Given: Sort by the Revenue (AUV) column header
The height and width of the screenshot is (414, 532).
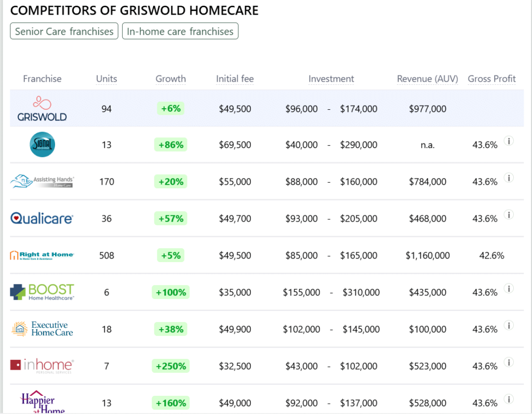Looking at the screenshot, I should (x=428, y=79).
